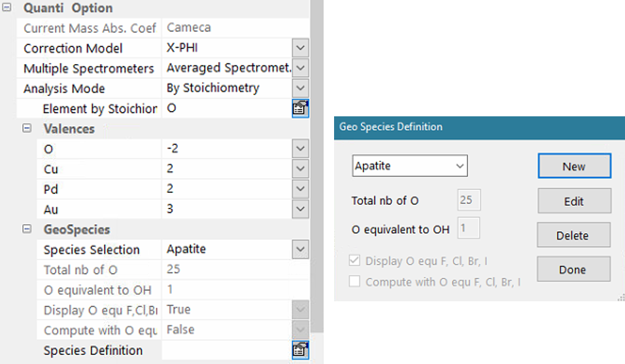Open the Au valence dropdown

tap(300, 209)
